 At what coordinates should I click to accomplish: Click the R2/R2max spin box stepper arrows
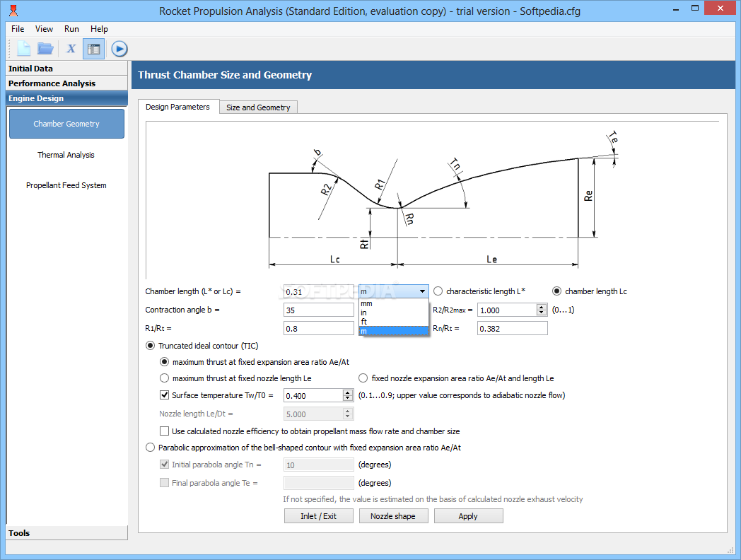[x=542, y=310]
